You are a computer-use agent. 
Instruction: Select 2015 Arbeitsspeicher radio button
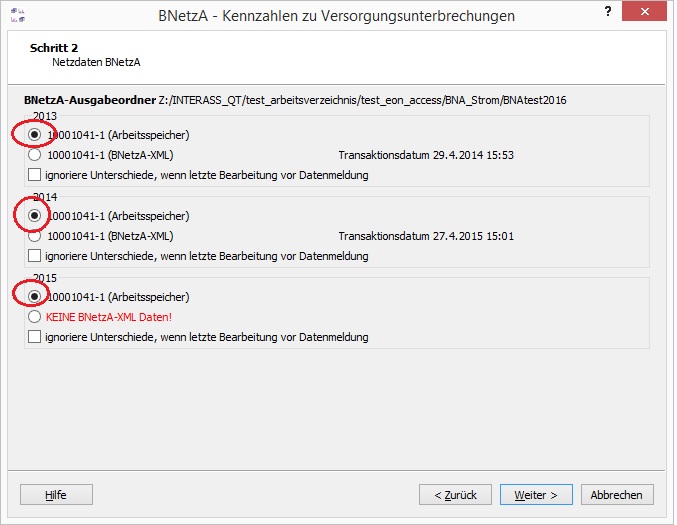pyautogui.click(x=35, y=297)
